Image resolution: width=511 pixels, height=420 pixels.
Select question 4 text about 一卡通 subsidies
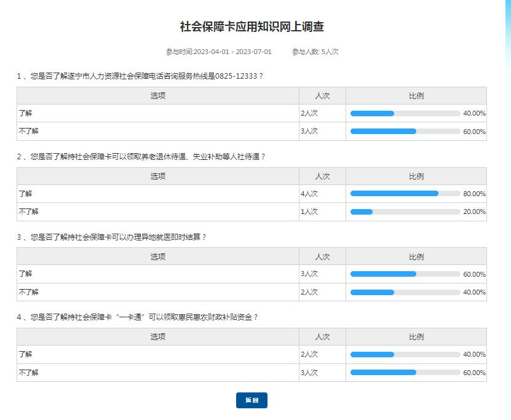coord(138,317)
